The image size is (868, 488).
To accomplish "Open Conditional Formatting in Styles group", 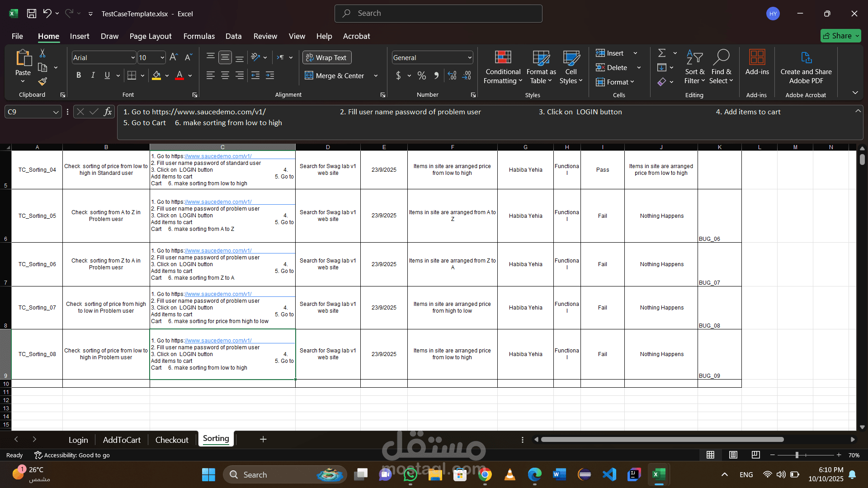I will coord(503,66).
